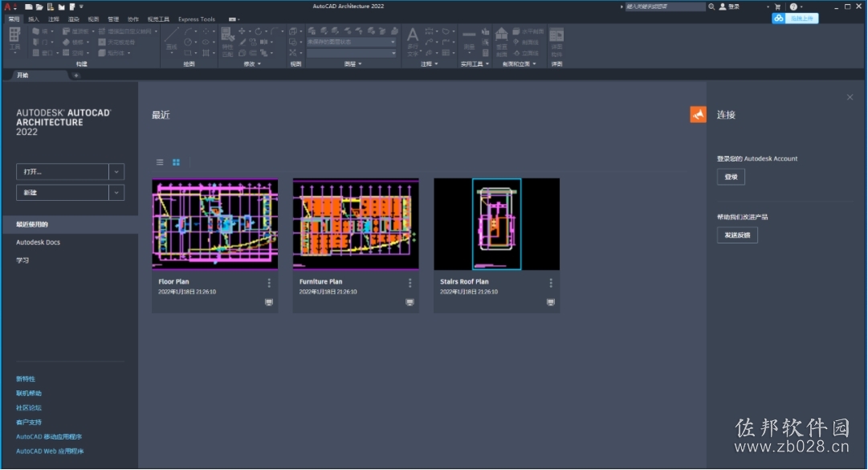
Task: Open the 新特性 link
Action: [26, 379]
